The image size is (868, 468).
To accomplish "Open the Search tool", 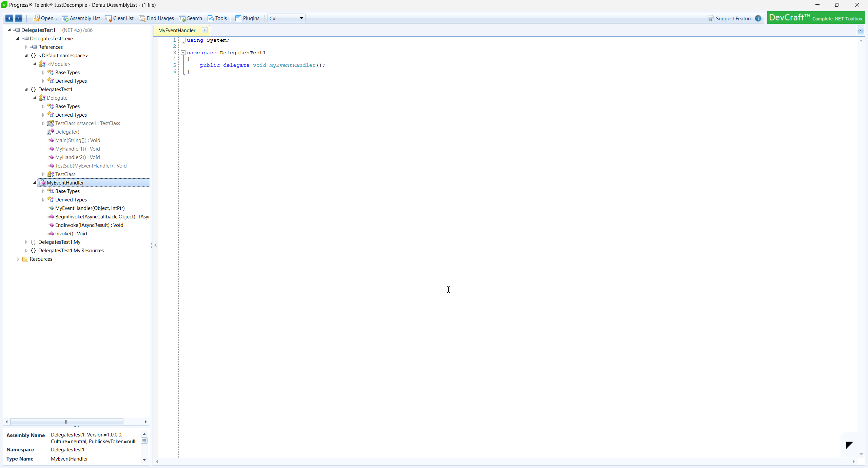I will pos(191,18).
